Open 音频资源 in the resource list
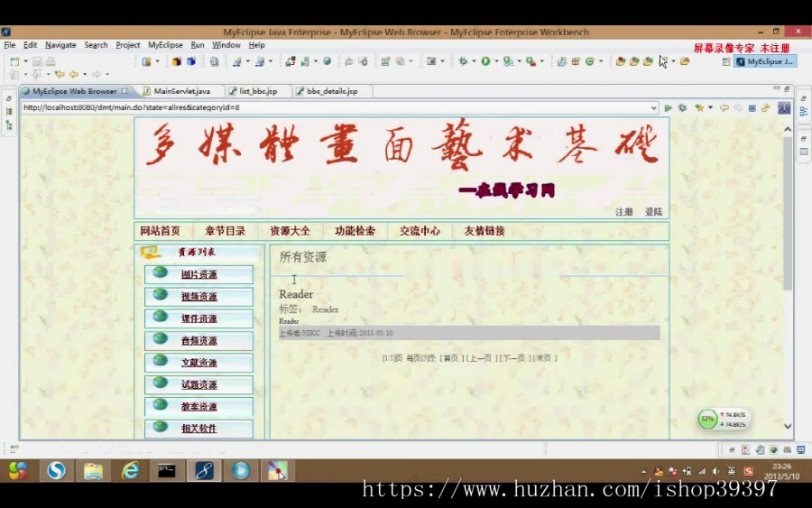Viewport: 812px width, 508px height. (x=198, y=341)
